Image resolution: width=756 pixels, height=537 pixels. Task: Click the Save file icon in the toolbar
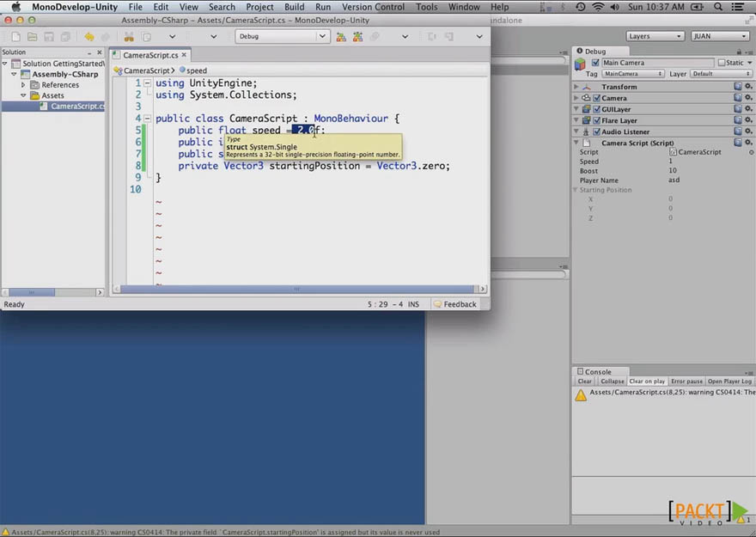point(49,37)
